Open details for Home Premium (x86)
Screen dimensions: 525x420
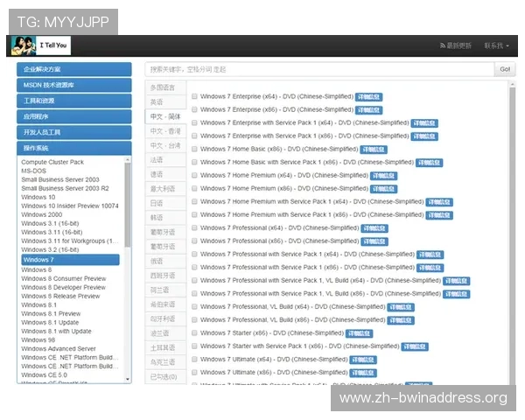384,189
